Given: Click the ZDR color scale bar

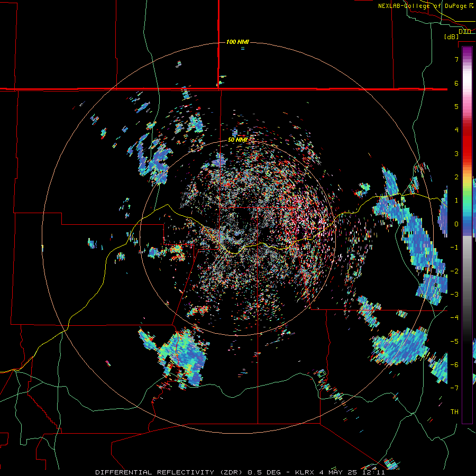Looking at the screenshot, I should 467,235.
